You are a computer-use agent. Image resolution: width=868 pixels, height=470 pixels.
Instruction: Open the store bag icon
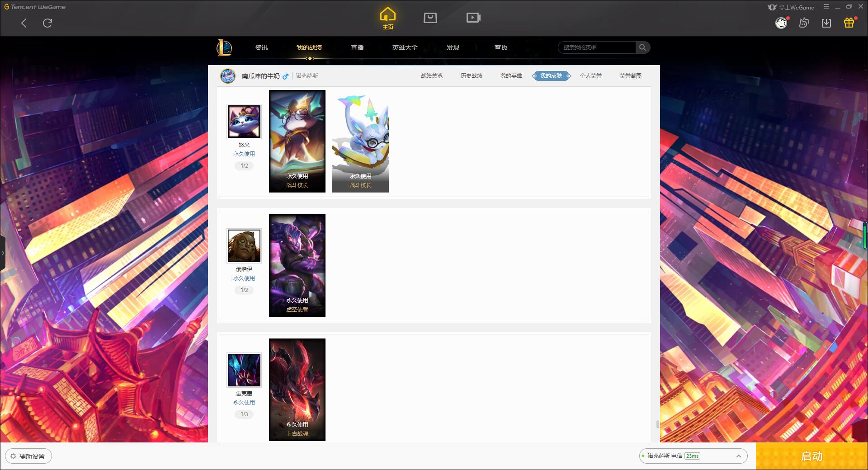coord(430,18)
